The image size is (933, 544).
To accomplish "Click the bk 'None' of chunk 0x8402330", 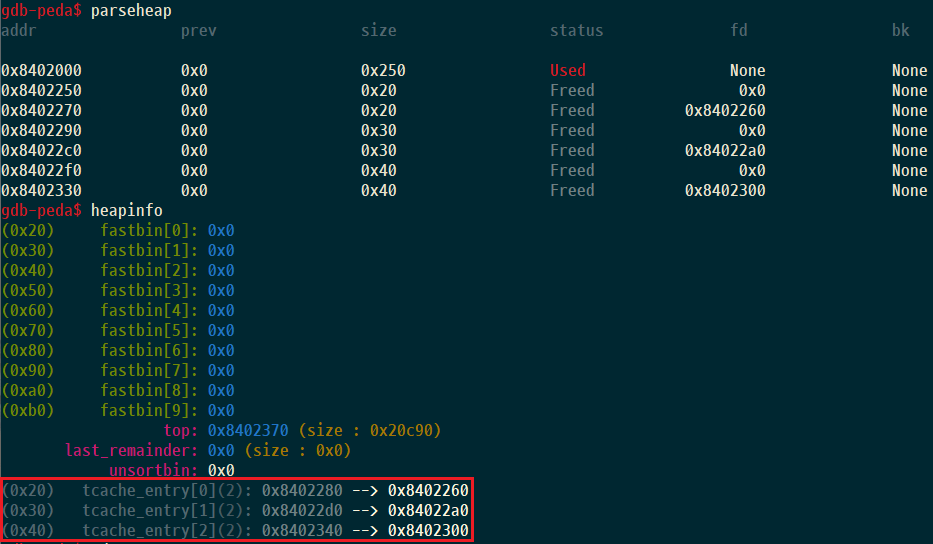I will pos(909,191).
